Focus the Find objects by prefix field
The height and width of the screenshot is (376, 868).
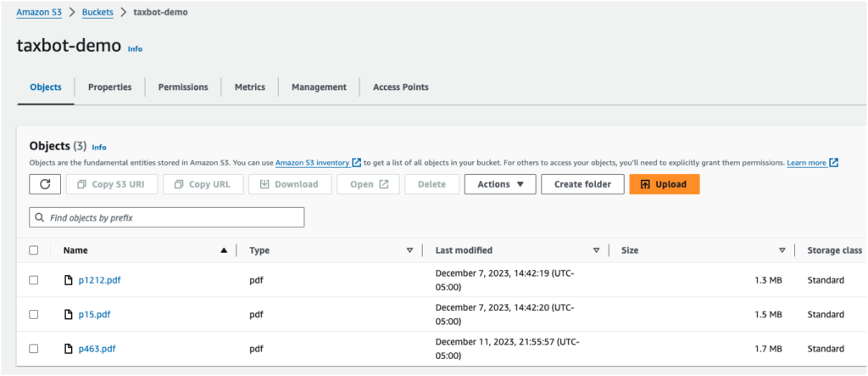[x=167, y=217]
